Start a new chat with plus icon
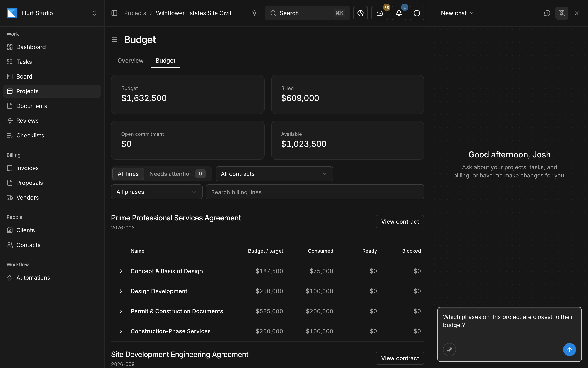The image size is (588, 368). coord(547,13)
